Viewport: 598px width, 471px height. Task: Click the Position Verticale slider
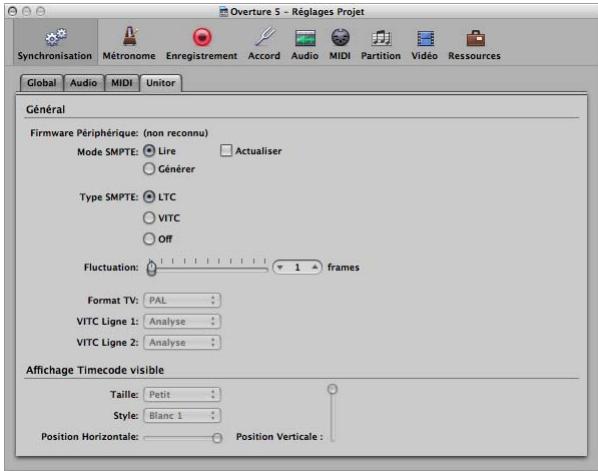pos(333,413)
